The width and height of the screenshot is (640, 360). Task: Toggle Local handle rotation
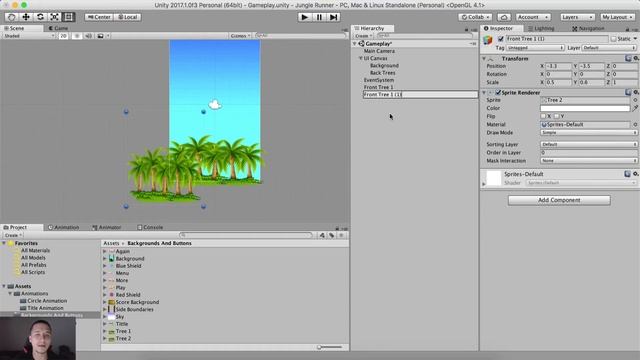tap(127, 17)
